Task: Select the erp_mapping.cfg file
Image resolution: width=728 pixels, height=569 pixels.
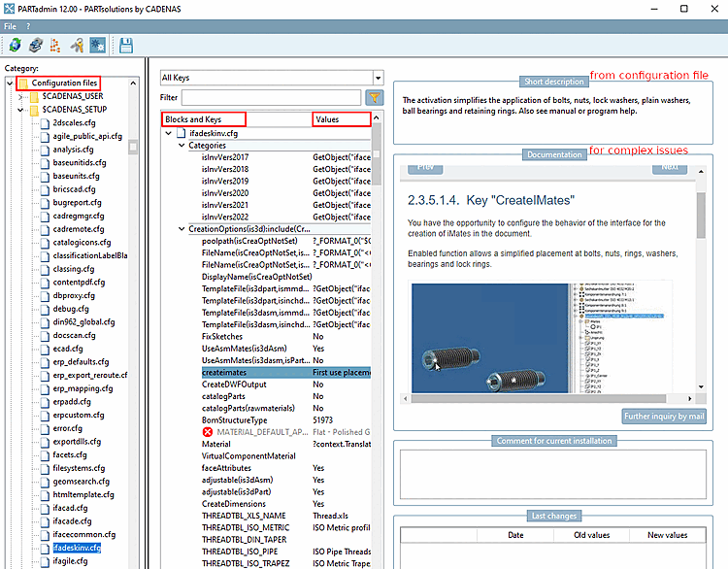Action: tap(83, 388)
